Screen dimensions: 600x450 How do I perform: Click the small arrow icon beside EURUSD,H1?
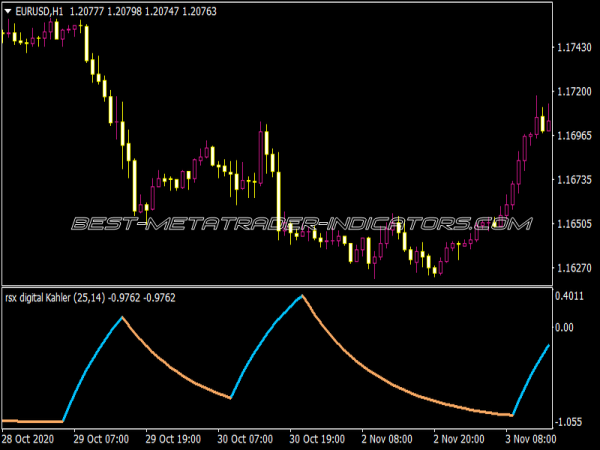(8, 10)
